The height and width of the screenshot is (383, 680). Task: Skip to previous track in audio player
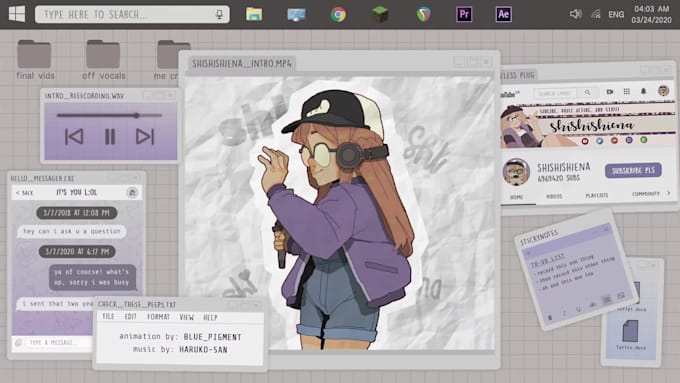pos(74,137)
